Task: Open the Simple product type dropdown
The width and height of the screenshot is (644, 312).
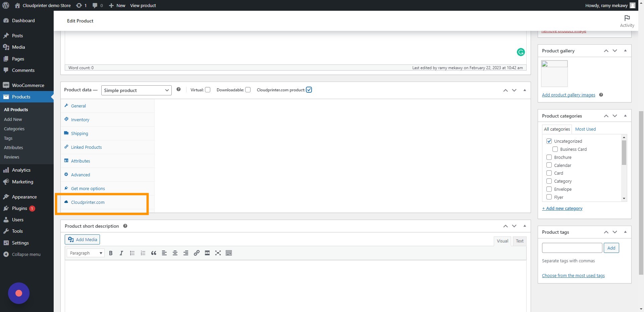Action: (136, 90)
